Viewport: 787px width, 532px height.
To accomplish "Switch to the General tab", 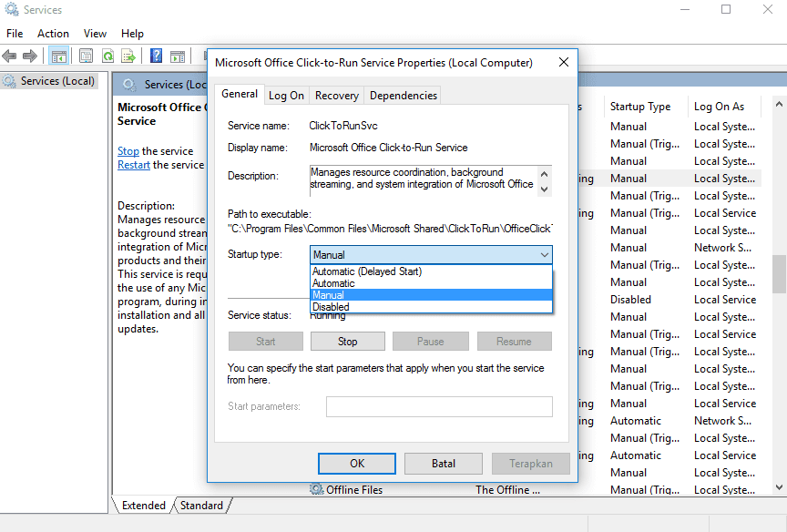I will click(240, 94).
